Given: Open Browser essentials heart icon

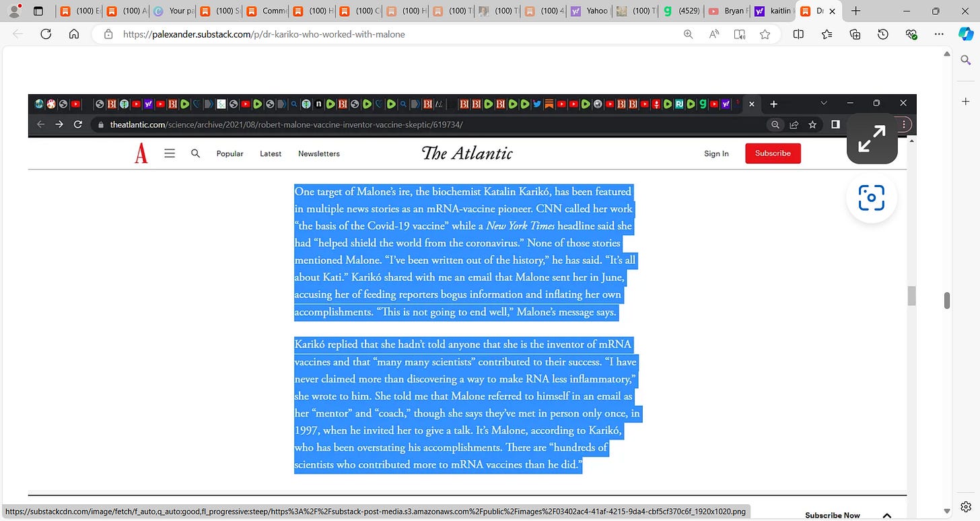Looking at the screenshot, I should click(x=911, y=34).
